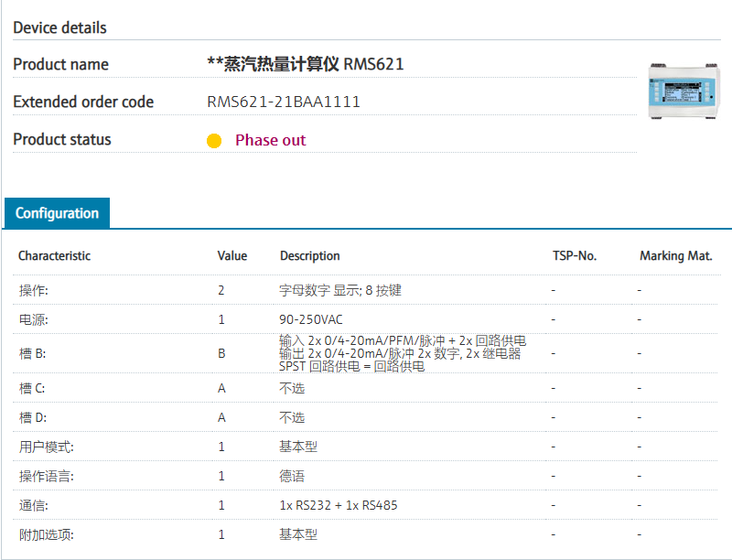This screenshot has width=732, height=560.
Task: Select the 用户模式 row label
Action: coord(47,447)
